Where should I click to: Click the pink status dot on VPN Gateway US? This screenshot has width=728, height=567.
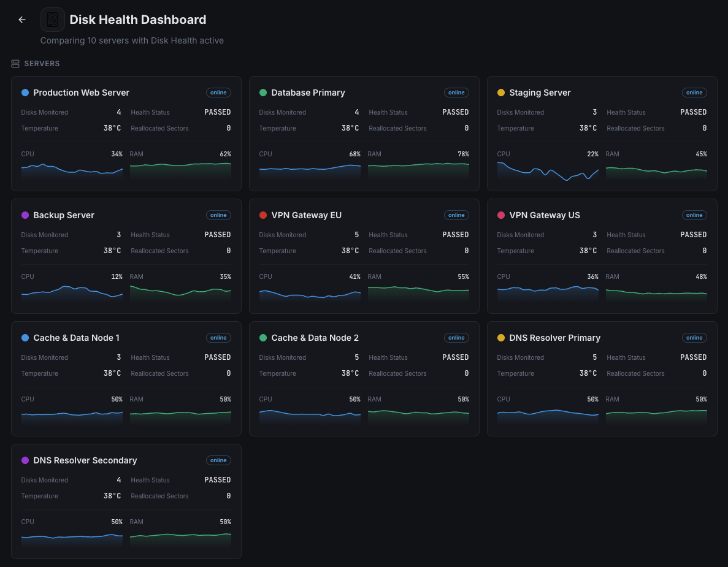tap(500, 215)
